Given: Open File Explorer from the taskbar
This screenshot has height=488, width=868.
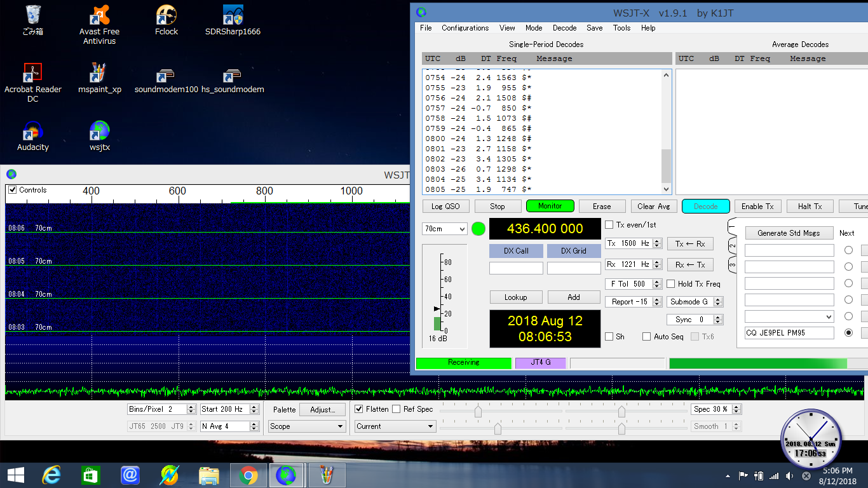Looking at the screenshot, I should 208,475.
